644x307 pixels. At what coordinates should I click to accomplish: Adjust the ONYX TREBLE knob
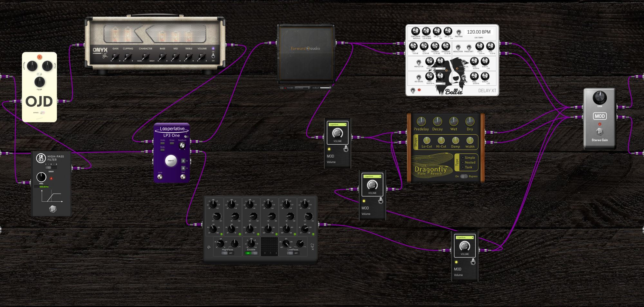click(x=189, y=57)
